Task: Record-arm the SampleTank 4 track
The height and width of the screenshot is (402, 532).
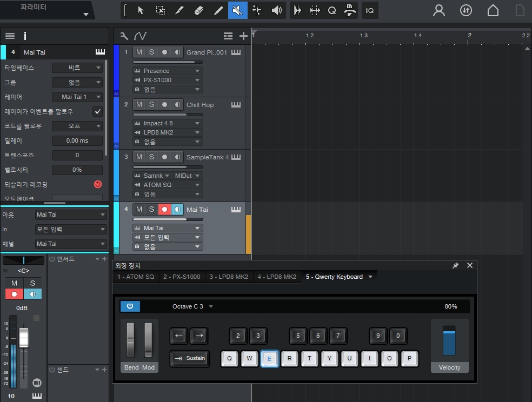Action: [164, 157]
